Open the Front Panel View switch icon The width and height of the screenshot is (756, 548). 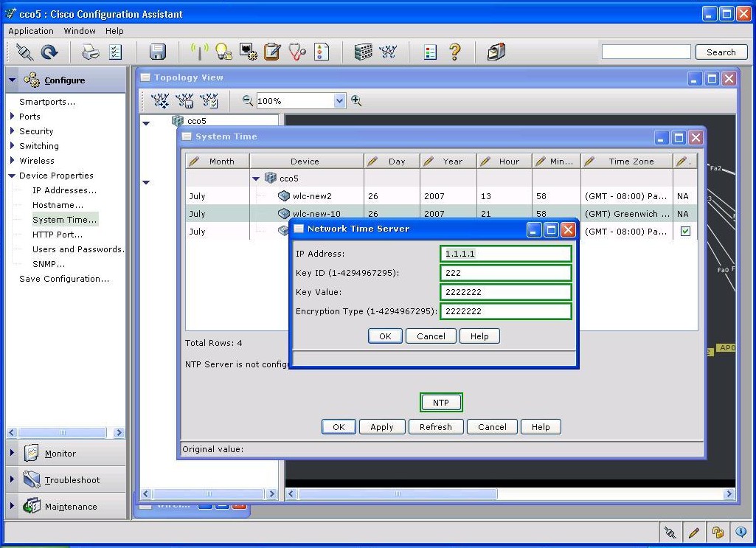[x=363, y=52]
